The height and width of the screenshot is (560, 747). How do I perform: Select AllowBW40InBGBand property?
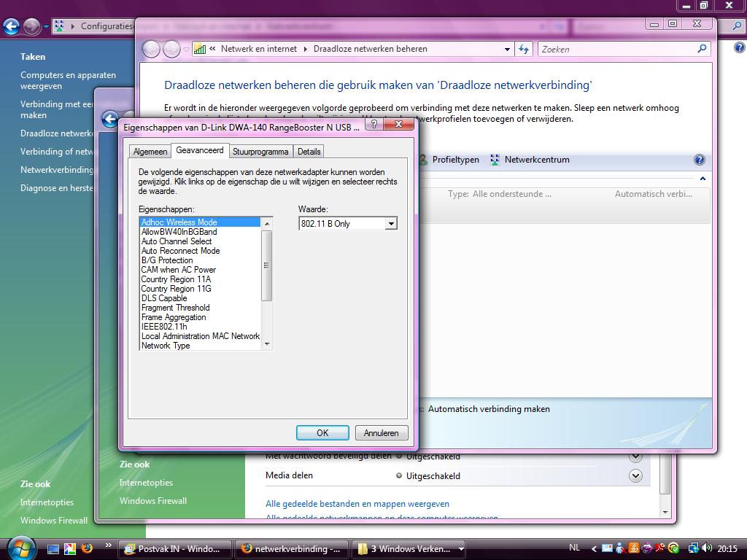[x=200, y=232]
